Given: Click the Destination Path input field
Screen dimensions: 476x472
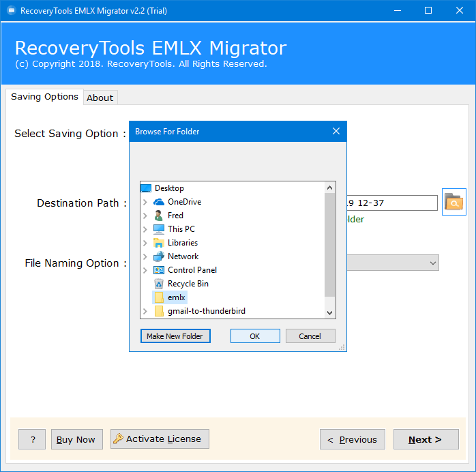Looking at the screenshot, I should 392,203.
